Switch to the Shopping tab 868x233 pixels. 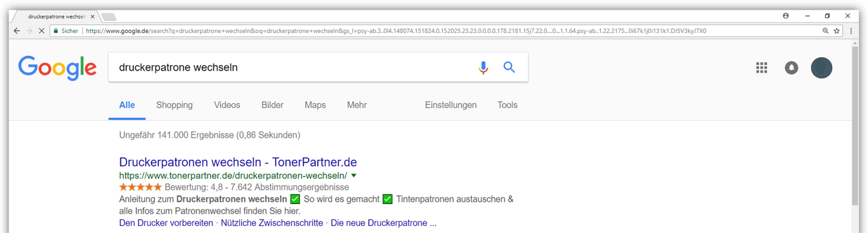coord(174,105)
